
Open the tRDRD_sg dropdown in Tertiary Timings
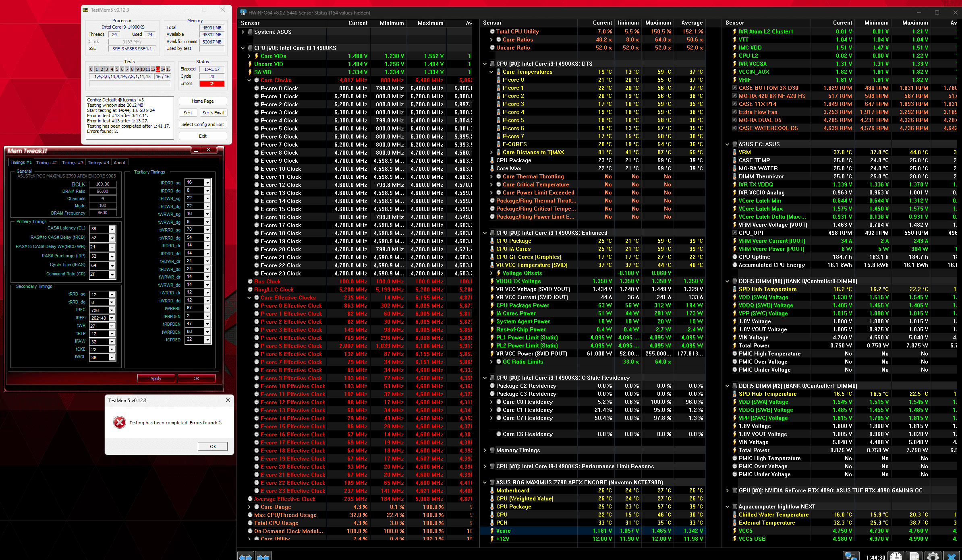click(207, 183)
